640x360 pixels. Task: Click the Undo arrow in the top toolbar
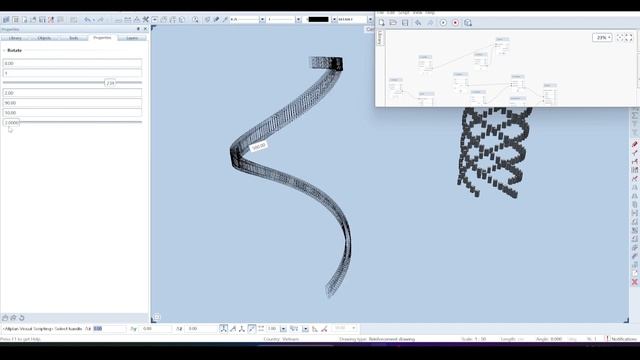tap(87, 20)
